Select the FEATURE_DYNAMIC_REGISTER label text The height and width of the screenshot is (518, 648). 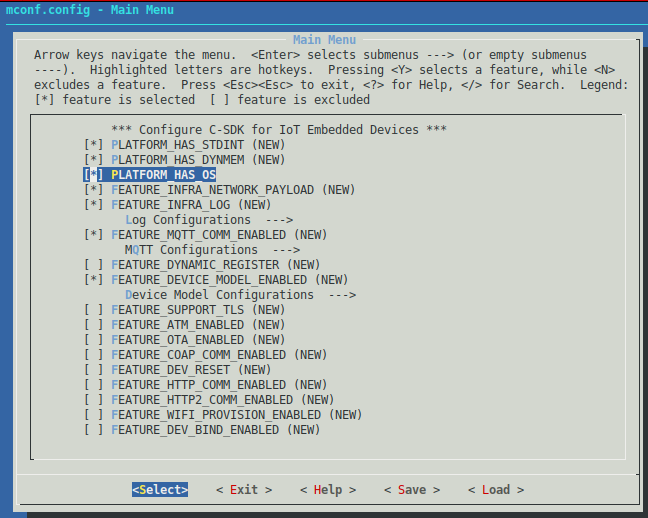pyautogui.click(x=195, y=265)
